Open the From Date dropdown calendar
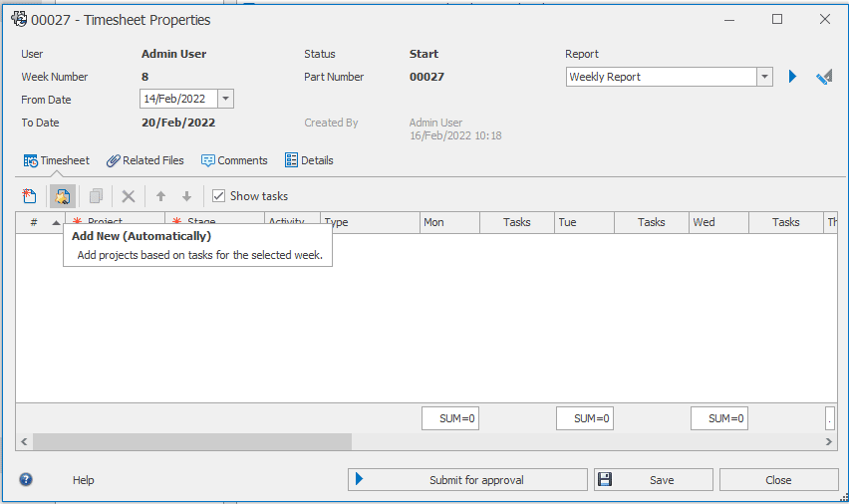The width and height of the screenshot is (849, 504). tap(225, 99)
